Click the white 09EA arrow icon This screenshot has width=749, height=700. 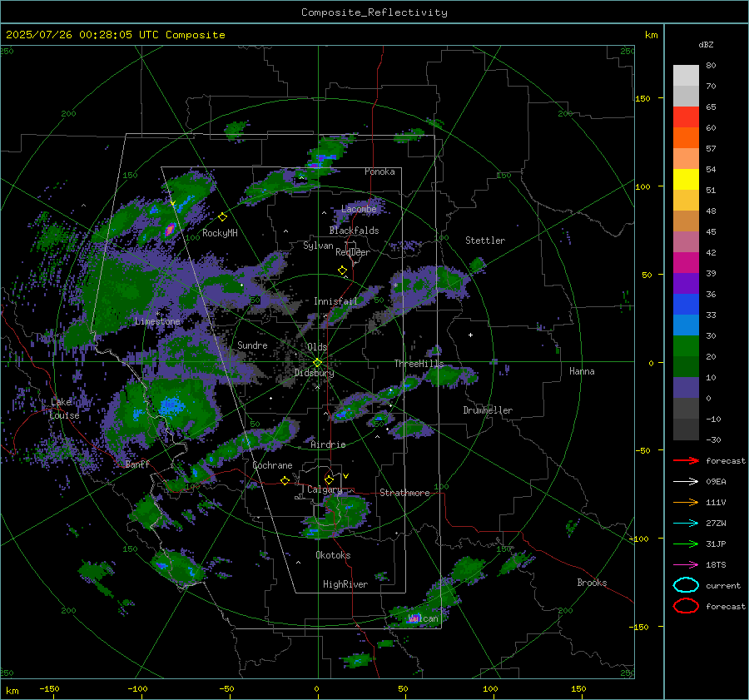(x=686, y=482)
